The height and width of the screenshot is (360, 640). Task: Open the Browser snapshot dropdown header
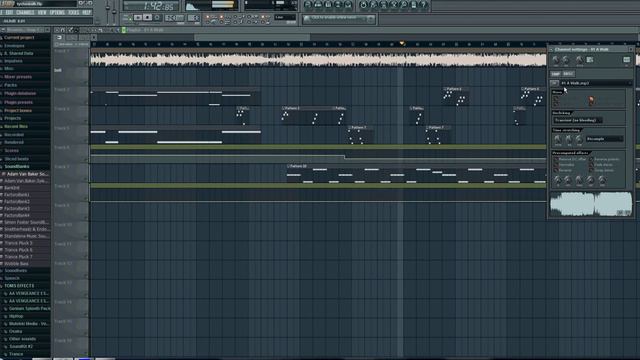pyautogui.click(x=25, y=30)
